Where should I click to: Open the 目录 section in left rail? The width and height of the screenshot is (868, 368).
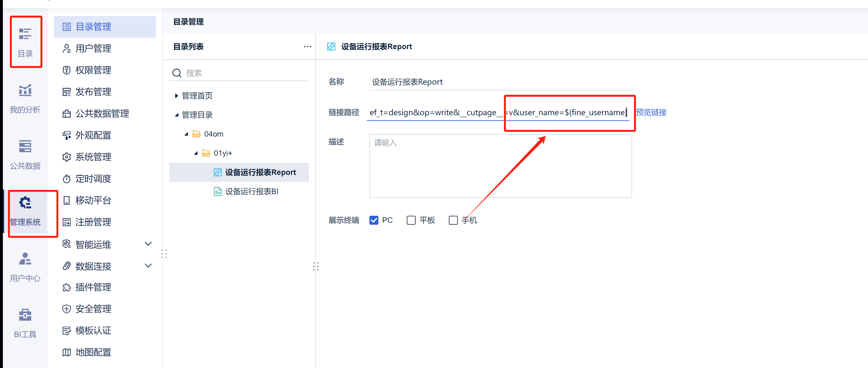(x=25, y=42)
